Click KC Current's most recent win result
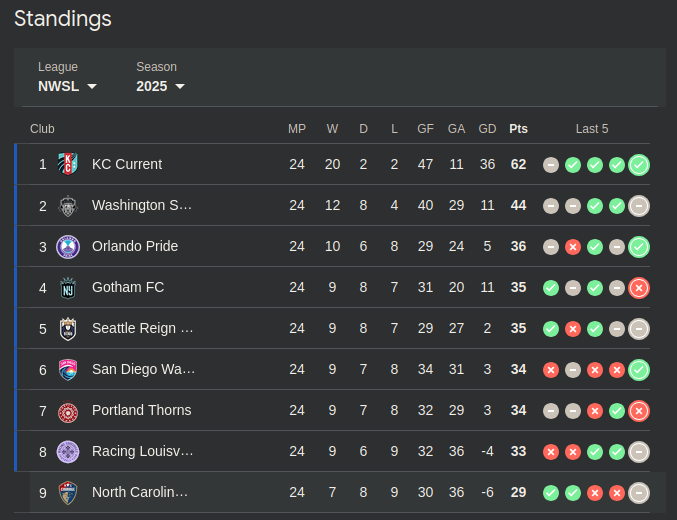Viewport: 677px width, 520px height. tap(640, 165)
